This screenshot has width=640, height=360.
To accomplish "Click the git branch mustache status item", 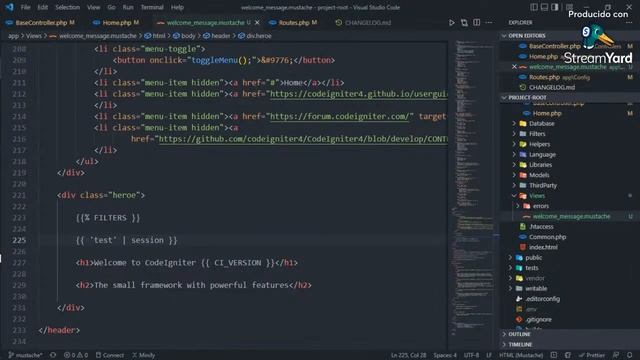I will coord(25,355).
